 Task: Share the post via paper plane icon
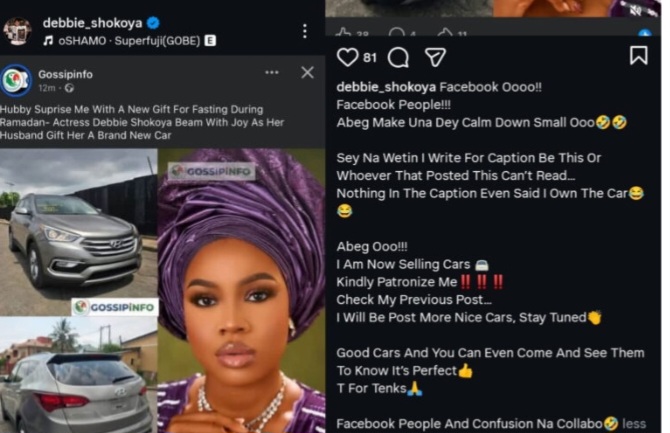pos(435,57)
